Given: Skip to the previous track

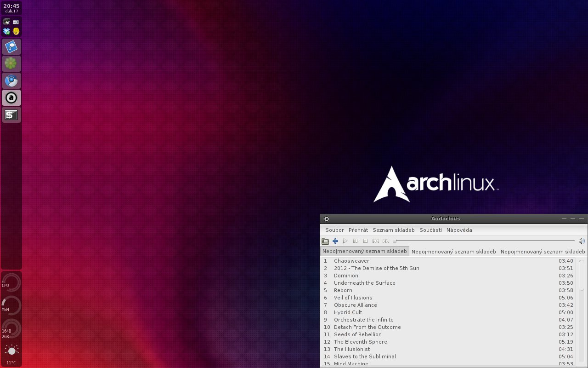Looking at the screenshot, I should pyautogui.click(x=376, y=241).
